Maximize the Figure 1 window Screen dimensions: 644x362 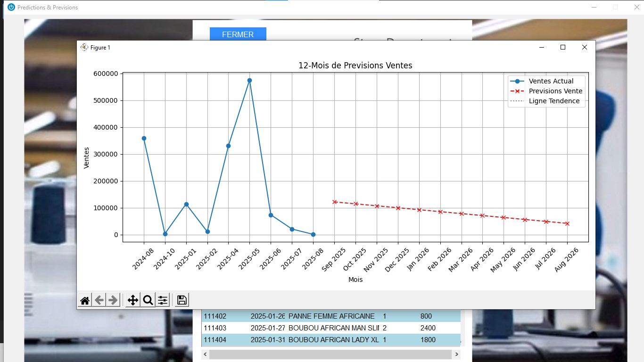[562, 47]
